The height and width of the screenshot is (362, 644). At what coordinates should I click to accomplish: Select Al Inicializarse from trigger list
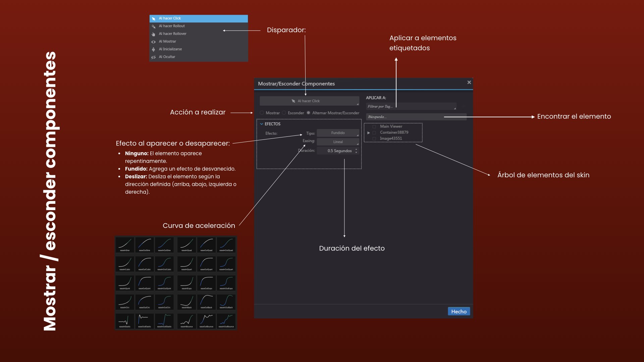(170, 49)
